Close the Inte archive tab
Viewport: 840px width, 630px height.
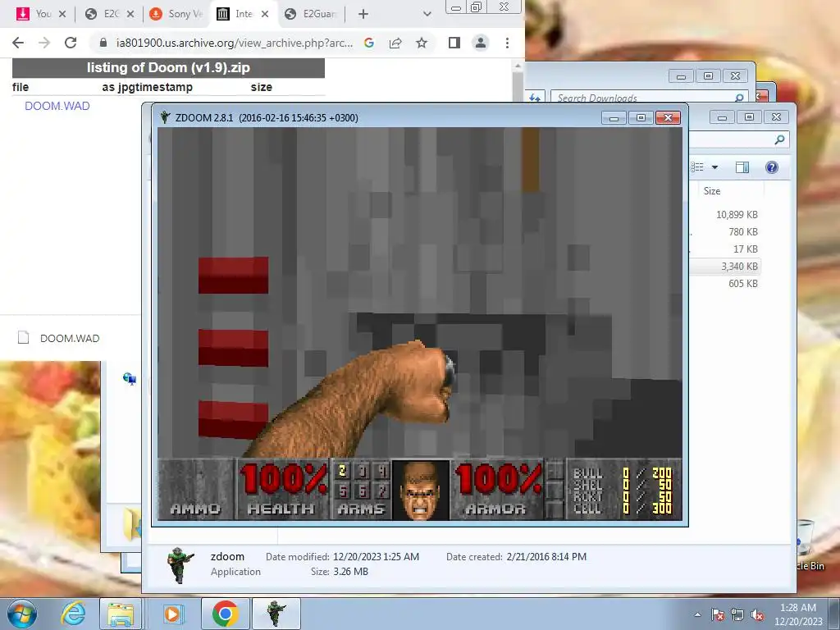pyautogui.click(x=265, y=14)
